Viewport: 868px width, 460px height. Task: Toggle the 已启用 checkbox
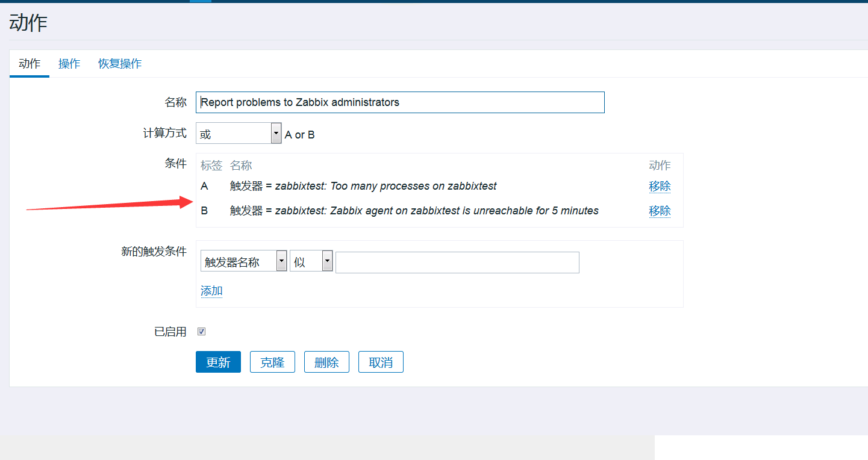202,332
